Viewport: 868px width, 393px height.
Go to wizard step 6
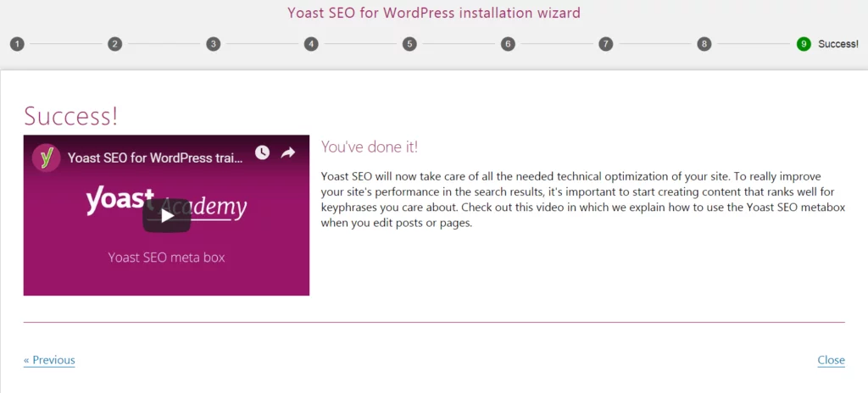[508, 44]
